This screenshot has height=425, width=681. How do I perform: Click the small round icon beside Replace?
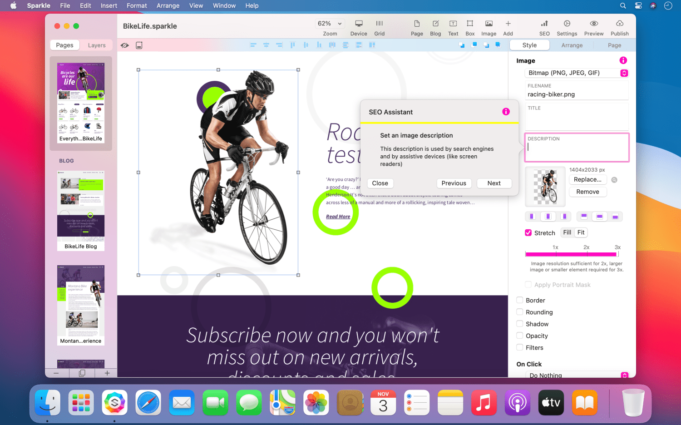[614, 180]
